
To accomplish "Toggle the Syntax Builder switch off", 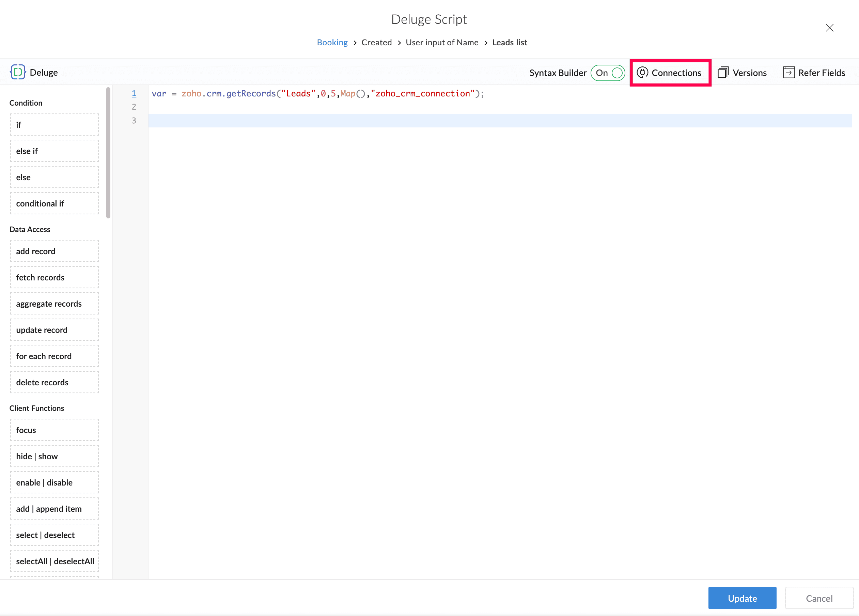I will pyautogui.click(x=608, y=73).
